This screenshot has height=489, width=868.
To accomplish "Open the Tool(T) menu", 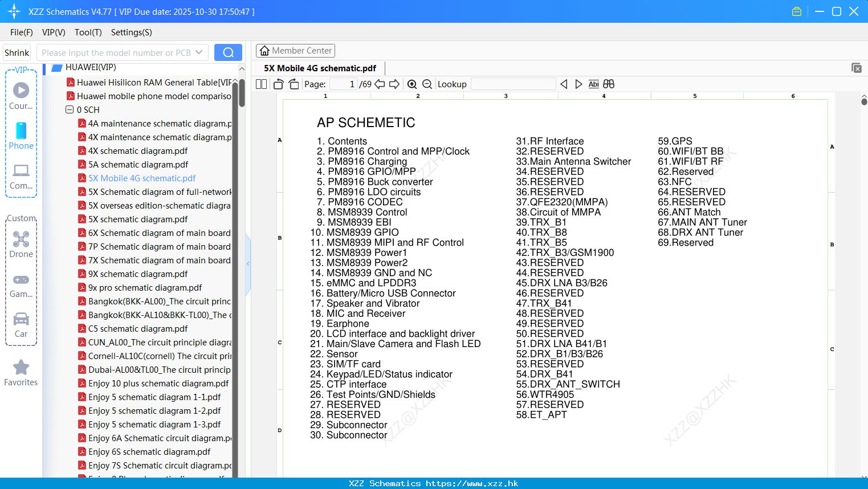I will tap(88, 32).
